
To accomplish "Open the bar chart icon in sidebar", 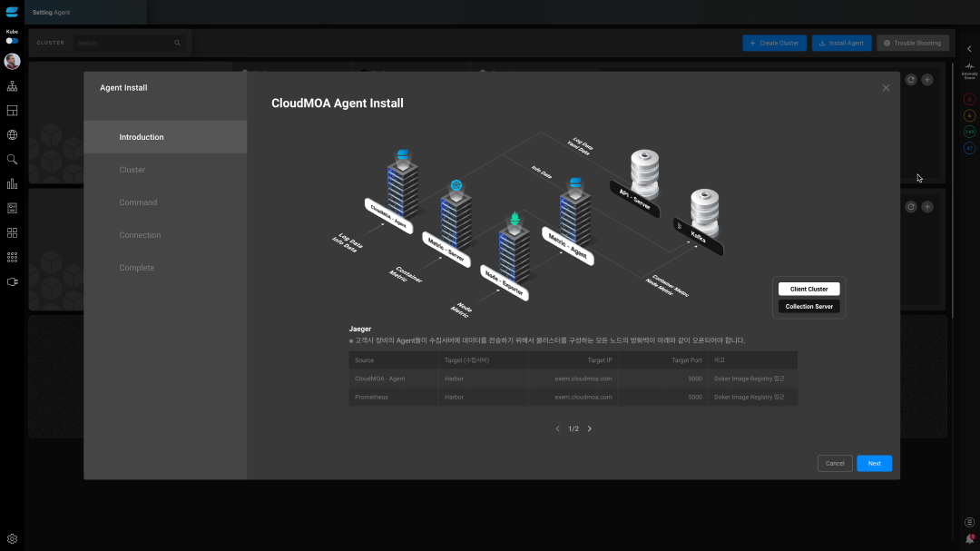I will pos(12,184).
